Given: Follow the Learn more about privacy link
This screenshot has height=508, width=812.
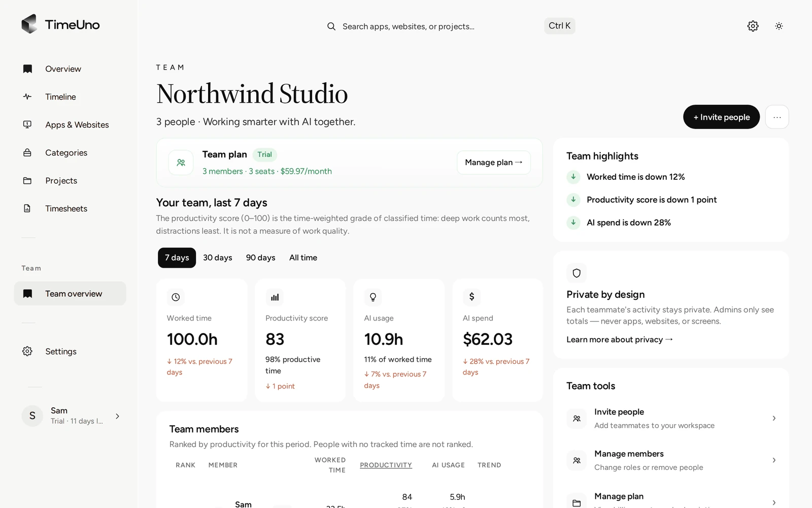Looking at the screenshot, I should 620,339.
